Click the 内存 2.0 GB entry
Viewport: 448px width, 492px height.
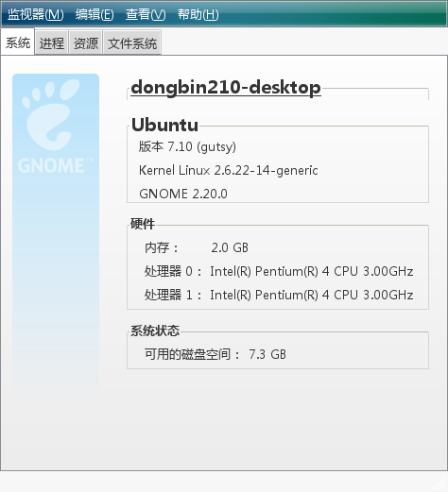197,247
